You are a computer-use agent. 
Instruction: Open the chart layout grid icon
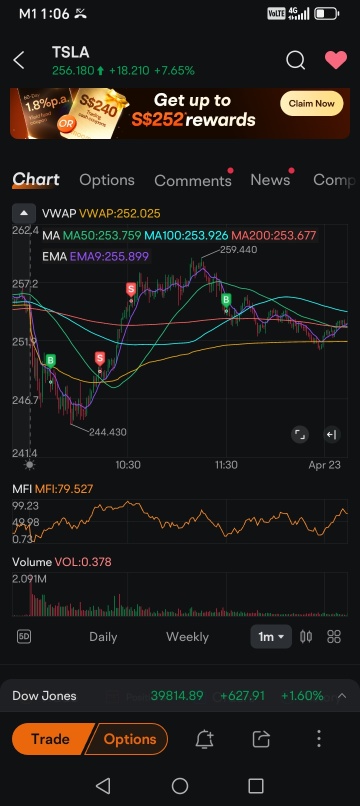334,637
